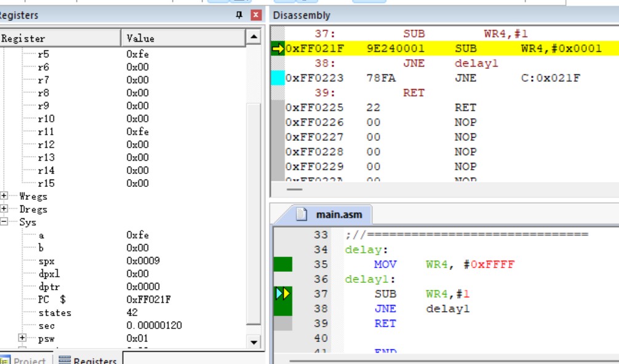Image resolution: width=619 pixels, height=364 pixels.
Task: Click source line 38 JNE delay1
Action: coord(422,309)
